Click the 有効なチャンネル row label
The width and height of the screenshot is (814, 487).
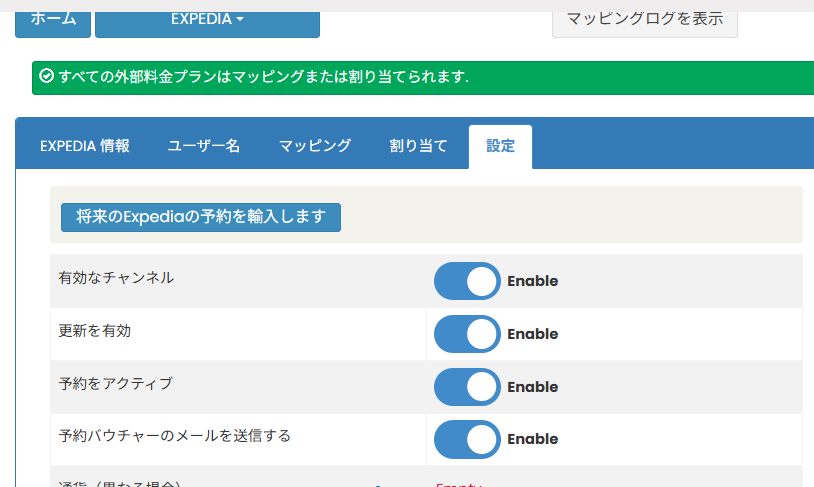click(x=116, y=278)
